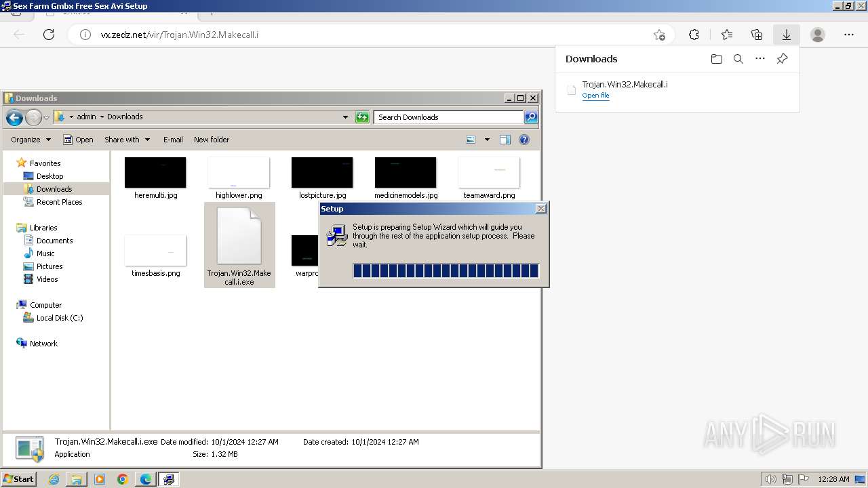The height and width of the screenshot is (488, 868).
Task: Focus the Search Downloads field
Action: pos(448,117)
